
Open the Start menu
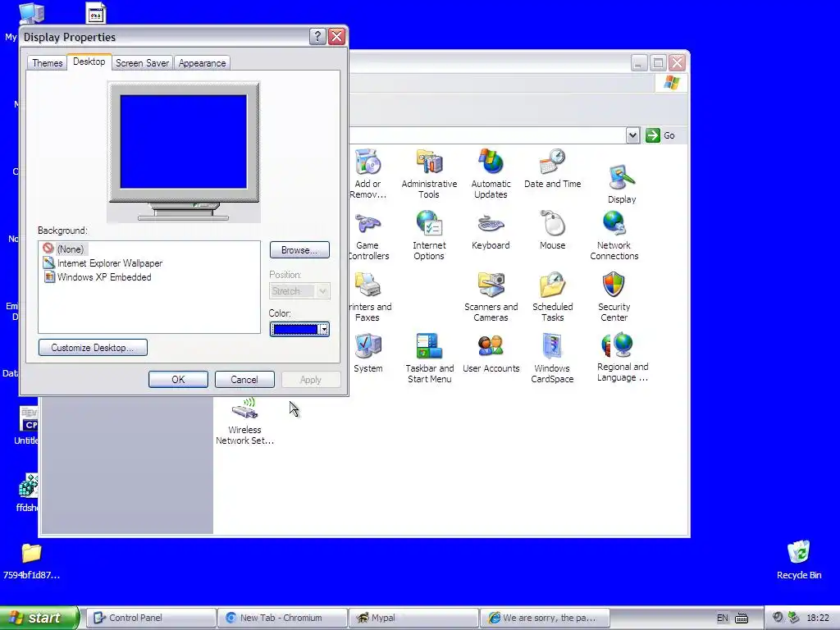(x=39, y=618)
